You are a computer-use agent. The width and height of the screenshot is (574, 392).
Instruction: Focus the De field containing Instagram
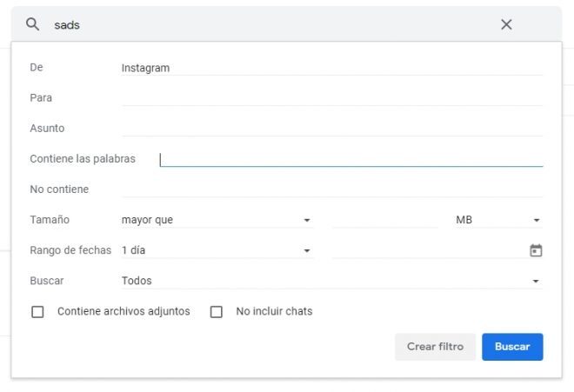(330, 68)
